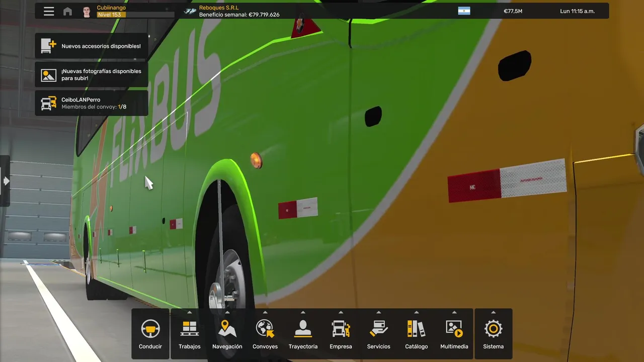Select the Convoyes menu label

(x=265, y=346)
